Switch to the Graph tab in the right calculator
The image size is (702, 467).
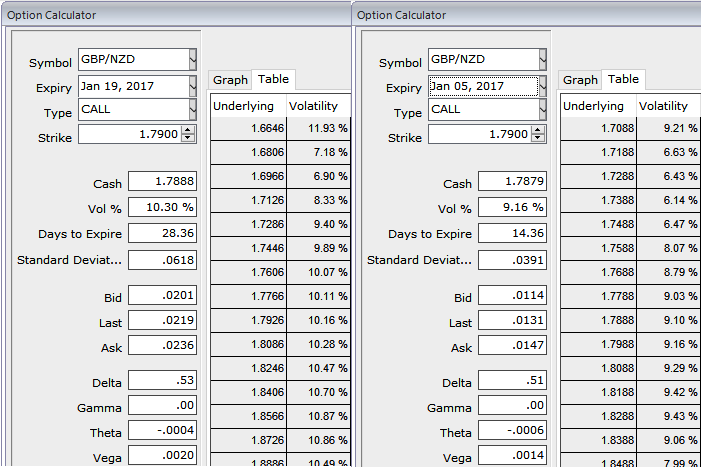pyautogui.click(x=580, y=80)
